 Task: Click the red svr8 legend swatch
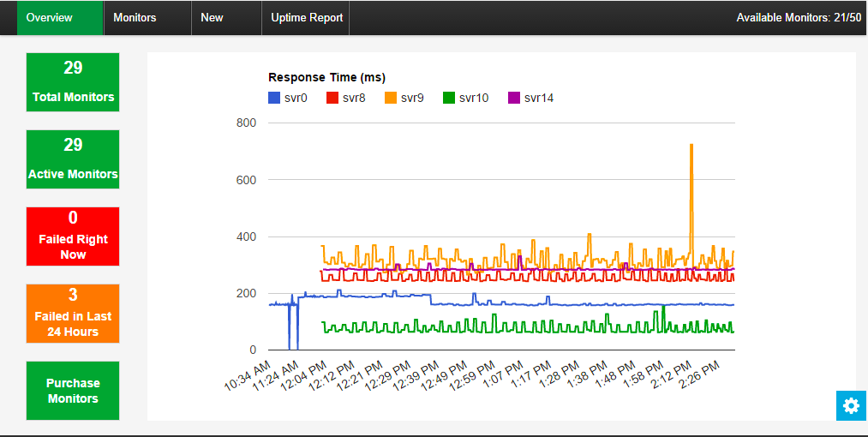(x=332, y=99)
